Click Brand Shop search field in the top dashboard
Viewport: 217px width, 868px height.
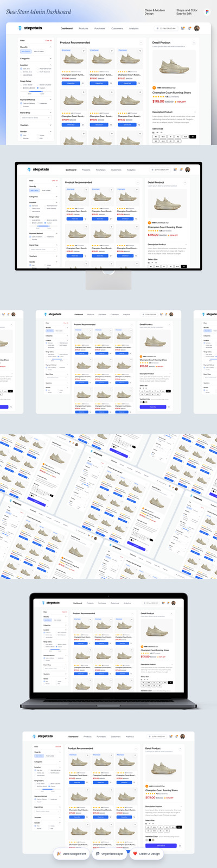pyautogui.click(x=36, y=117)
